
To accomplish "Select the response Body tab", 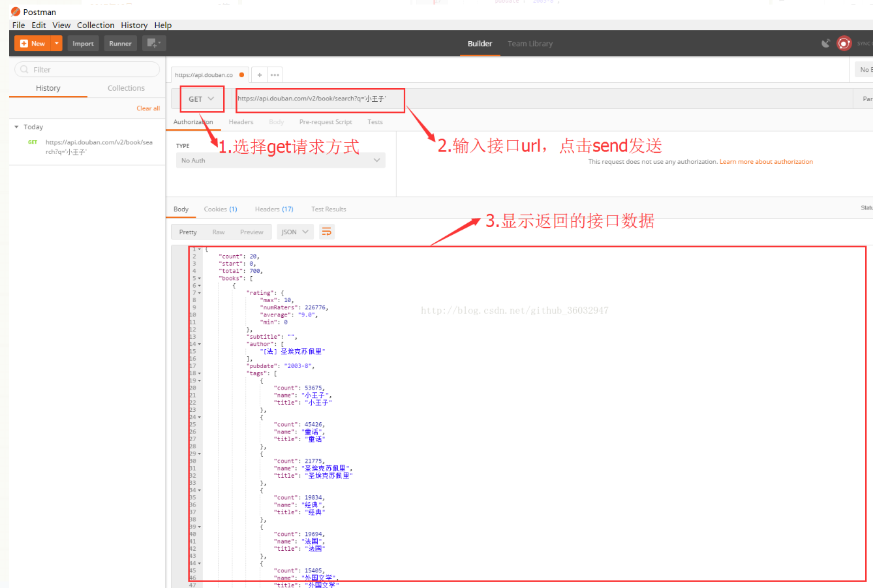I will point(181,209).
